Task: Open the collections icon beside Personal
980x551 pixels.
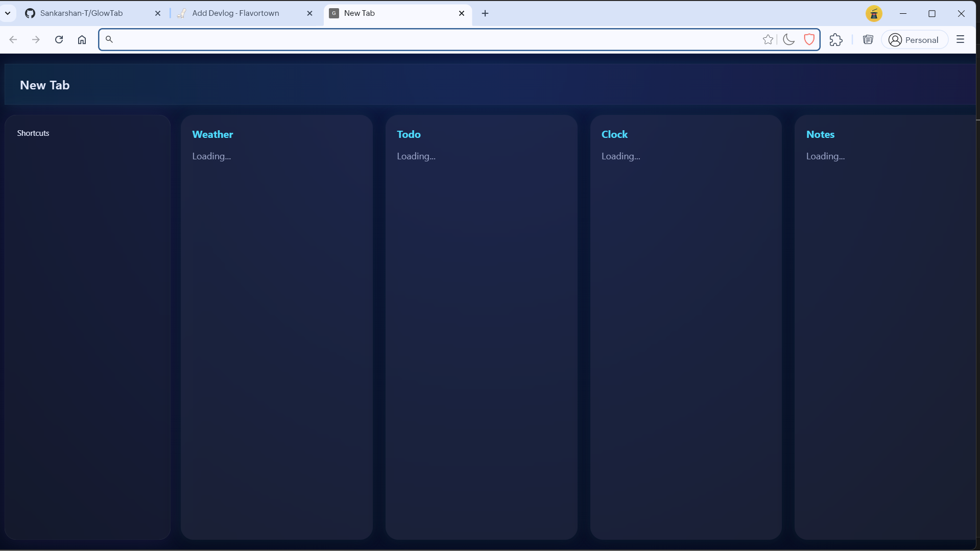Action: [x=868, y=40]
